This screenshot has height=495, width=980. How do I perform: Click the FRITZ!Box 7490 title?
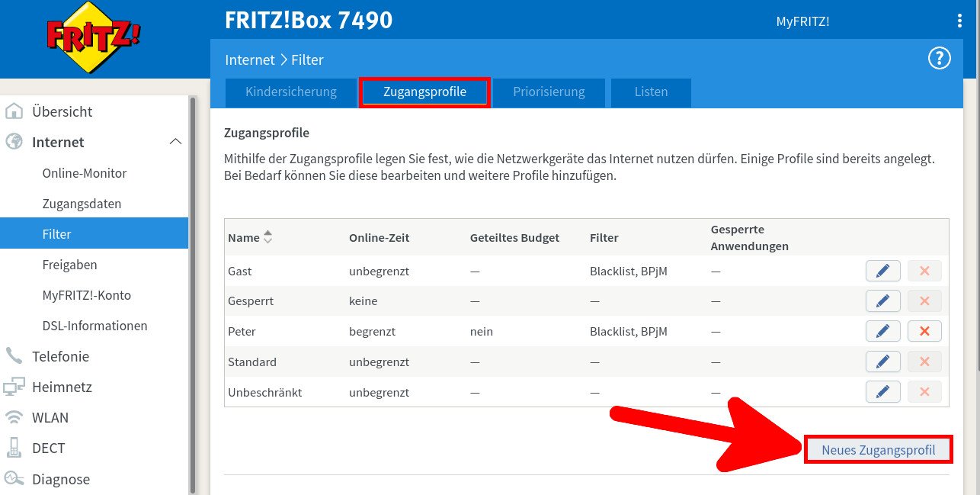(309, 20)
